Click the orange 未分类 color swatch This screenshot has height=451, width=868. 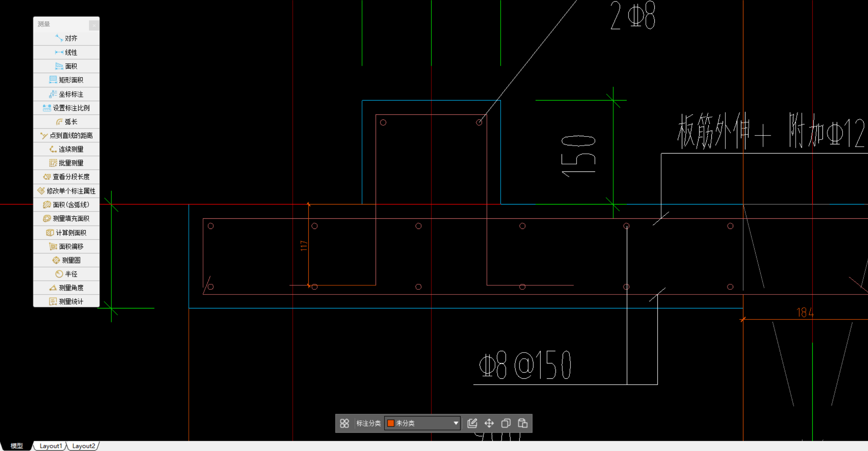(391, 423)
